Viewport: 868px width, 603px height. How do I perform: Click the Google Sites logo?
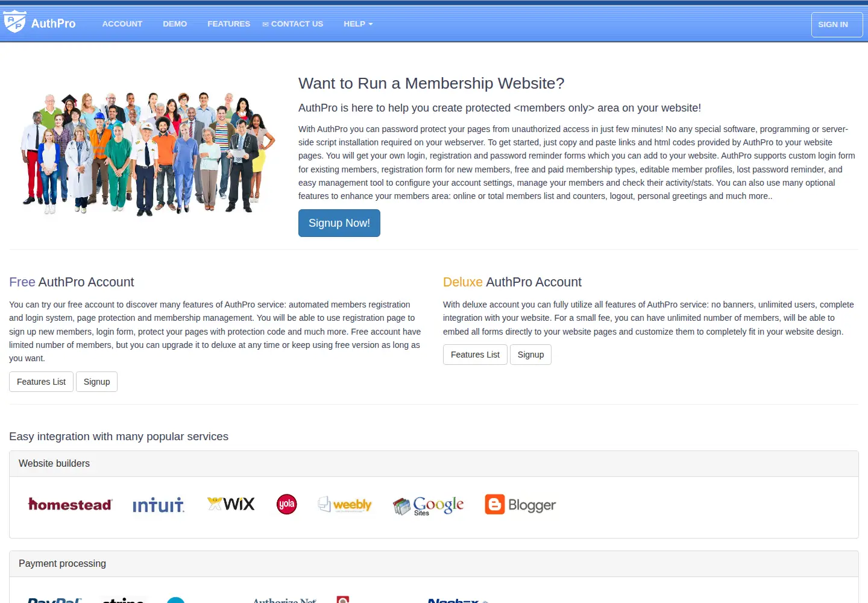coord(429,505)
